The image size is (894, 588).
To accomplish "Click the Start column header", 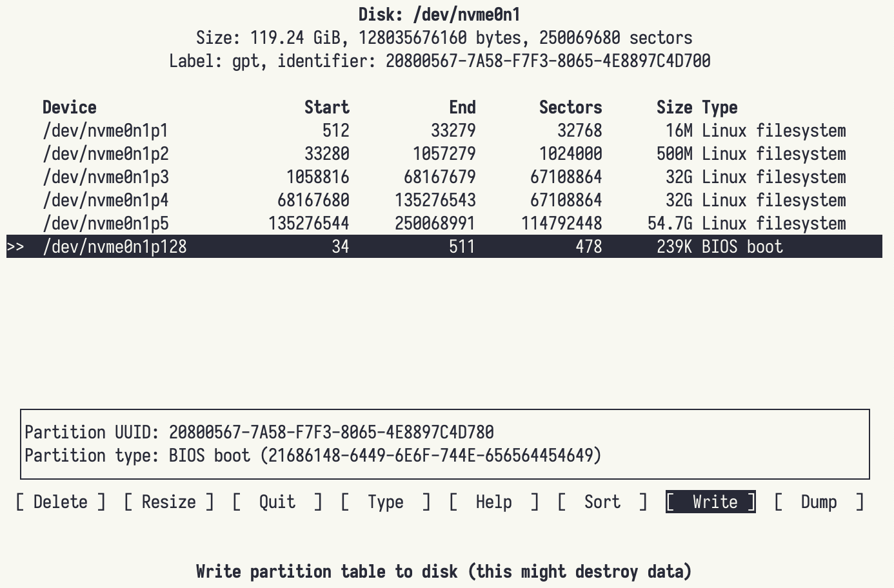I will click(326, 108).
